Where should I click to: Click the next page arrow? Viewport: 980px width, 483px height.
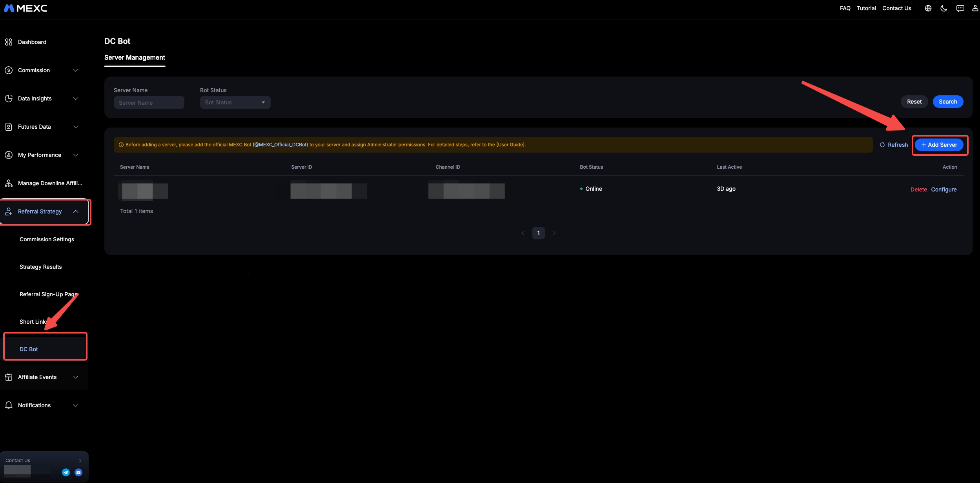point(554,233)
